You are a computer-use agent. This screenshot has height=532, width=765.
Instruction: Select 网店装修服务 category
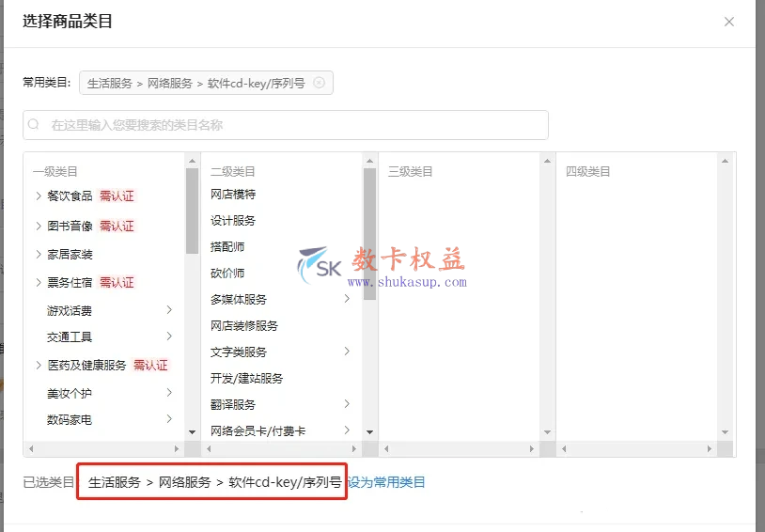click(x=244, y=325)
